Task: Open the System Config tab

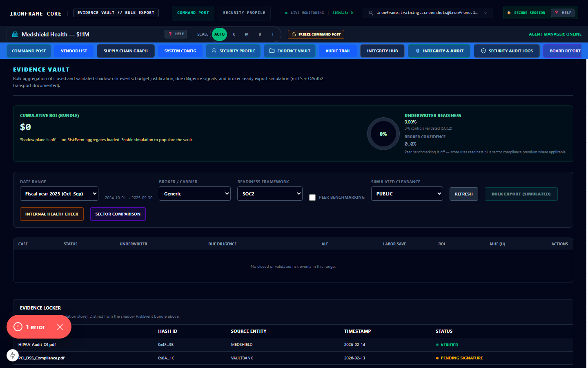Action: tap(180, 51)
